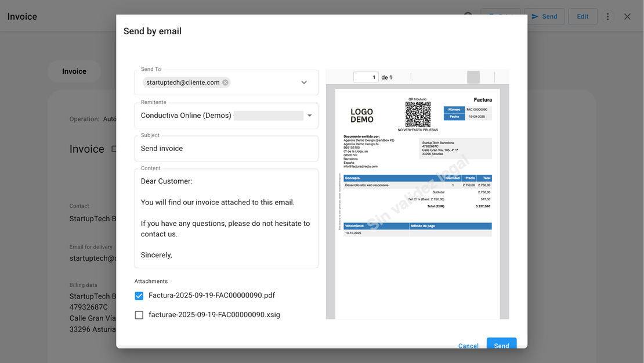
Task: Click the LOGO DEMO image in preview
Action: point(361,116)
